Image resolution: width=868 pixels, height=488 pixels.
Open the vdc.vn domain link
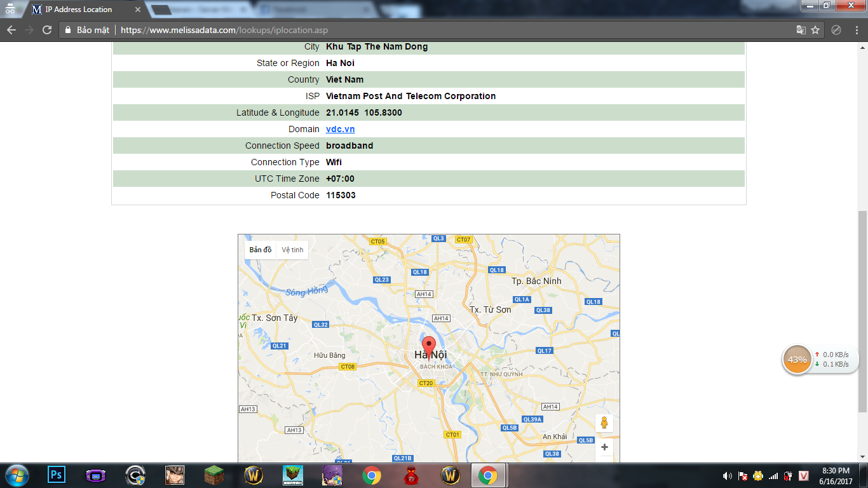click(x=341, y=129)
